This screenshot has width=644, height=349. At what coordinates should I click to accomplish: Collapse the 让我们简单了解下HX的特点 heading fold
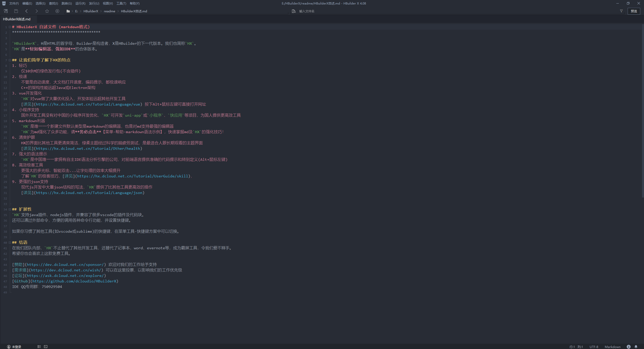(10, 60)
